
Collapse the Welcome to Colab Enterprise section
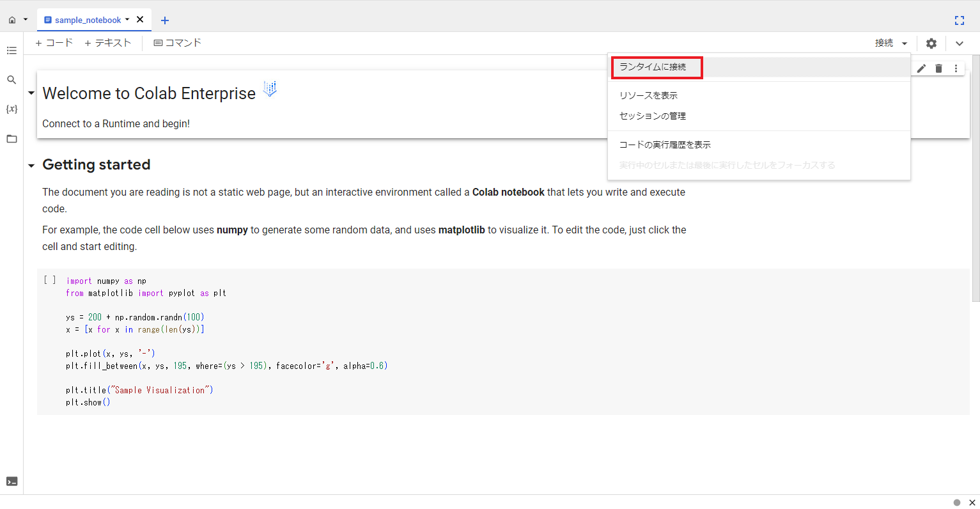31,93
